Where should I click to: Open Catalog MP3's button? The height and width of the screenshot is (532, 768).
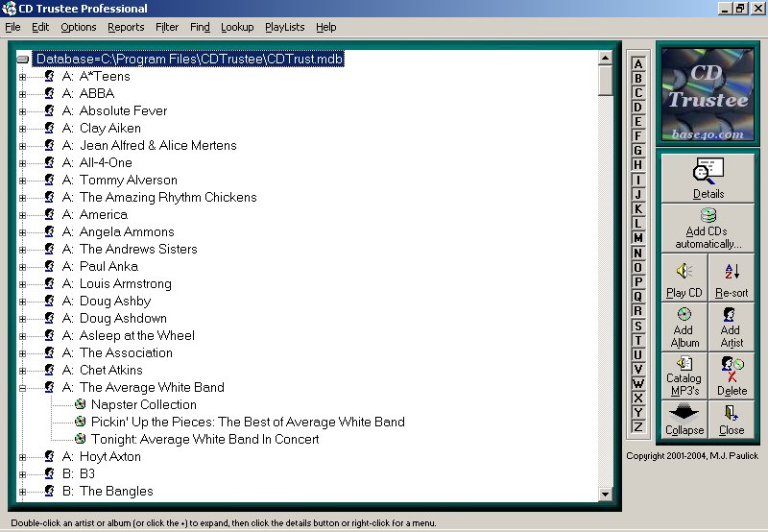(x=684, y=375)
